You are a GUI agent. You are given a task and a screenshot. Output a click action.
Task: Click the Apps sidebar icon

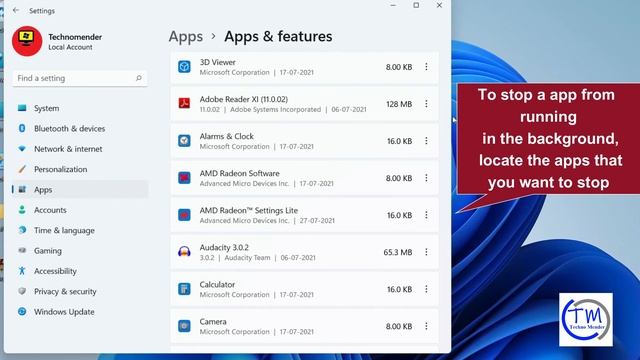(x=22, y=189)
